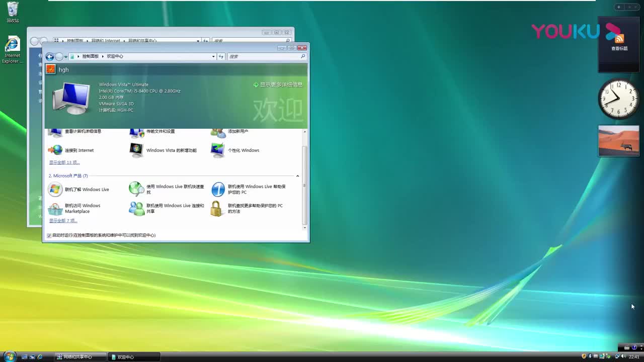Go back in the Welcome Center window
The width and height of the screenshot is (644, 362).
tap(50, 56)
